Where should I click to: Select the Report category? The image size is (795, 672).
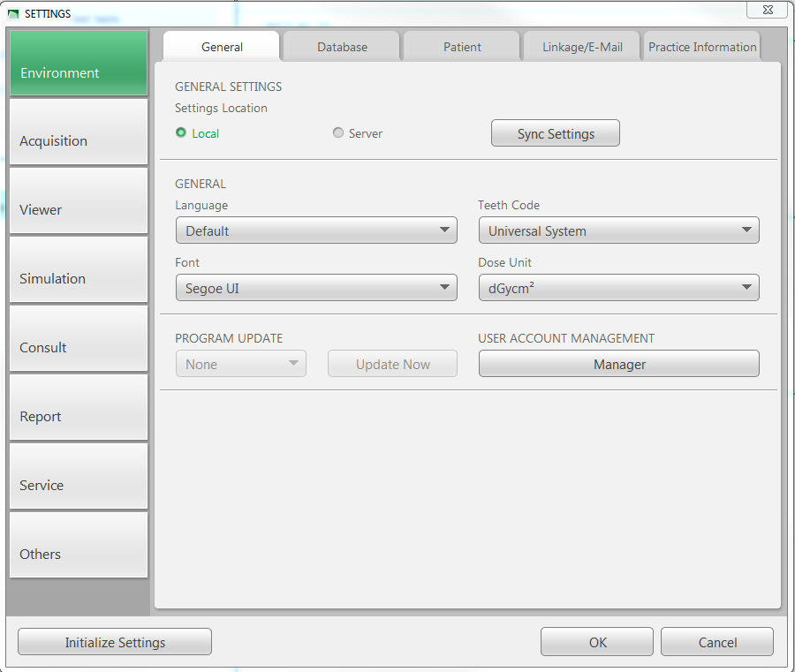click(79, 407)
